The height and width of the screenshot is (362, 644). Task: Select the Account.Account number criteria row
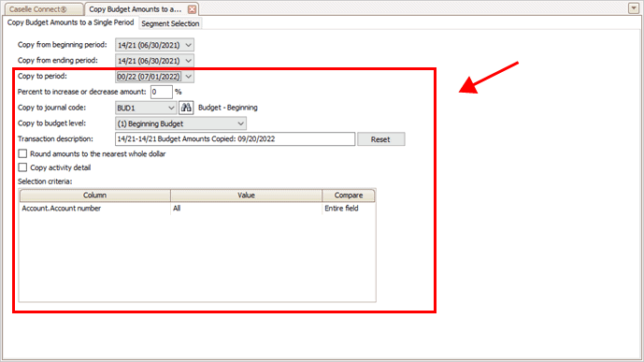[197, 209]
